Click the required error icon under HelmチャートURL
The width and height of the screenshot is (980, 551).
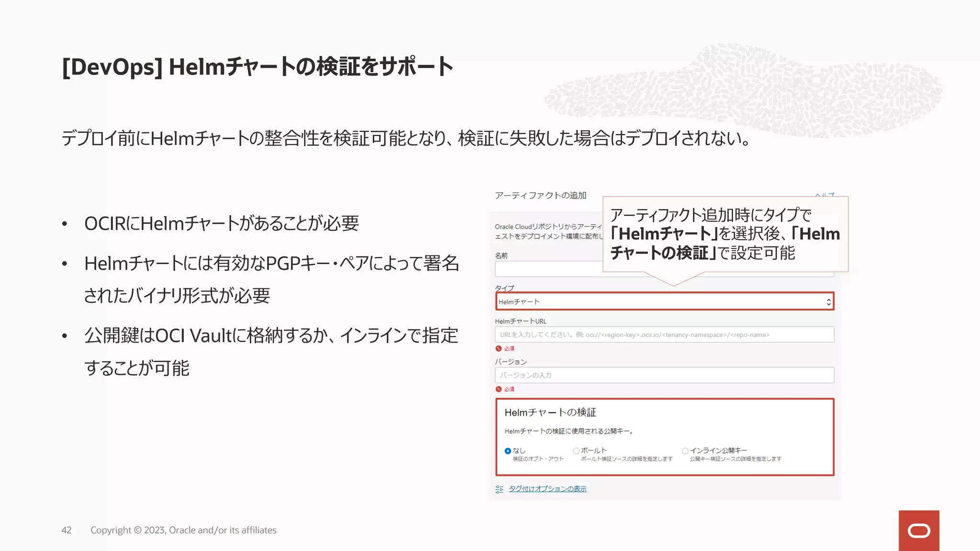[x=499, y=349]
